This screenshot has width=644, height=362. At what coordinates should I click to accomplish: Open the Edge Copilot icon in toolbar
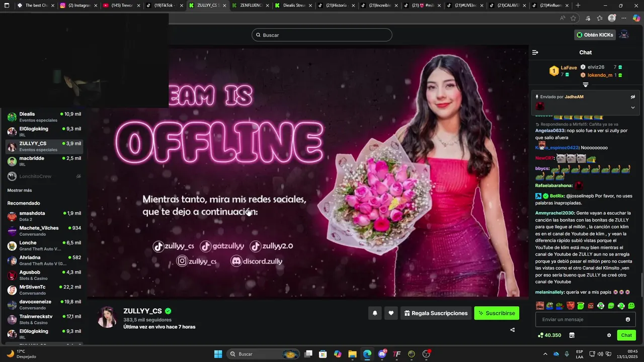[636, 18]
